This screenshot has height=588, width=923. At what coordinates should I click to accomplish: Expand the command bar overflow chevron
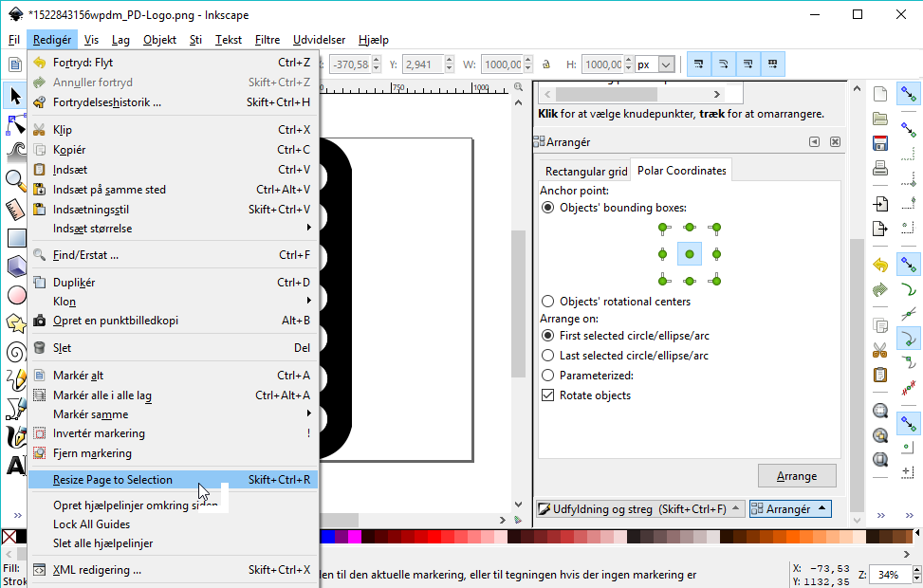point(880,516)
